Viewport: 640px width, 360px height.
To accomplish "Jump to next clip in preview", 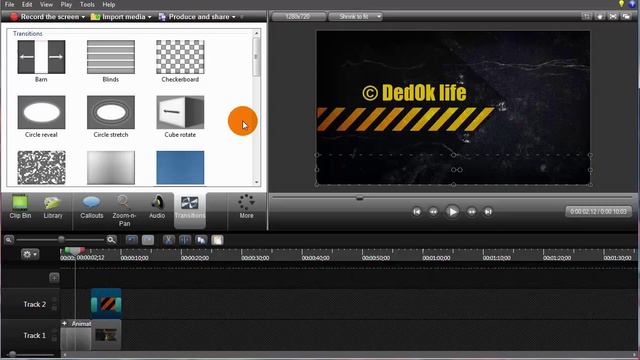I will coord(488,212).
